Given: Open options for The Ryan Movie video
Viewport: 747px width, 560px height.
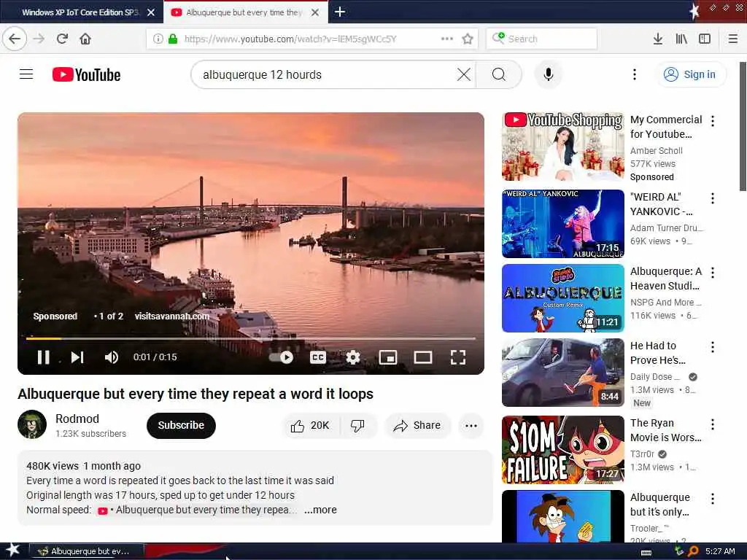Looking at the screenshot, I should tap(713, 424).
